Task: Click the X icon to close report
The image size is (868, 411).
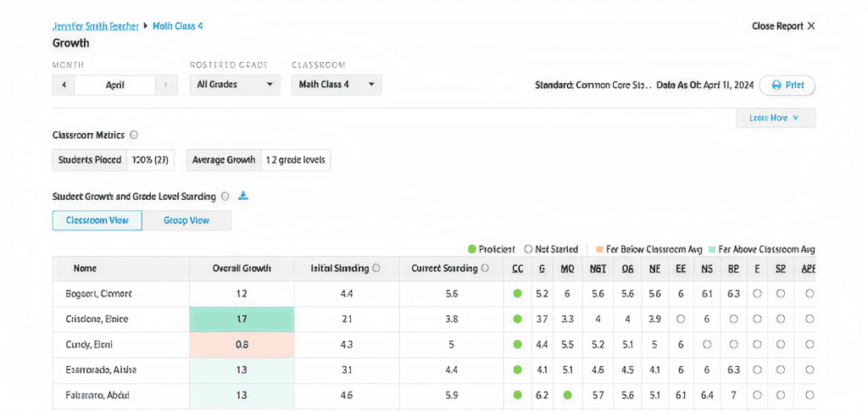Action: click(x=811, y=26)
